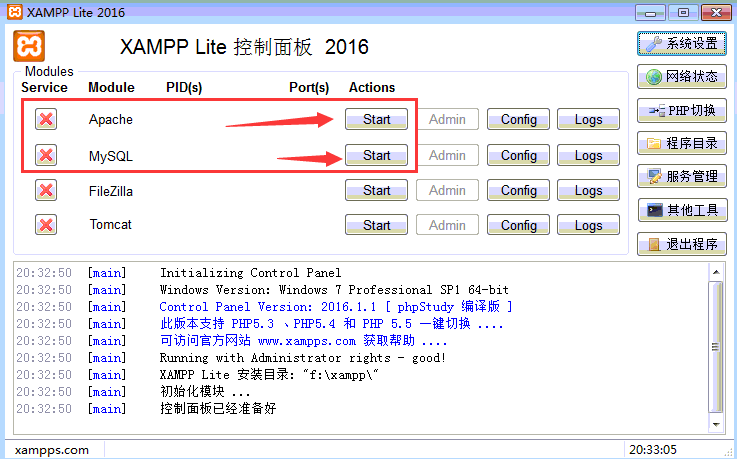The image size is (737, 459).
Task: Click the XAMPP orange logo in the panel header
Action: [x=29, y=46]
